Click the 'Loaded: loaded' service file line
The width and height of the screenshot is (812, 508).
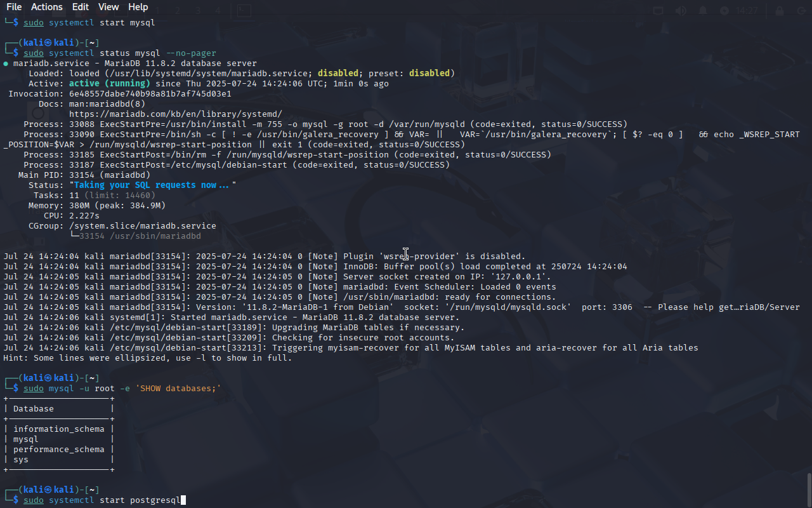tap(242, 74)
